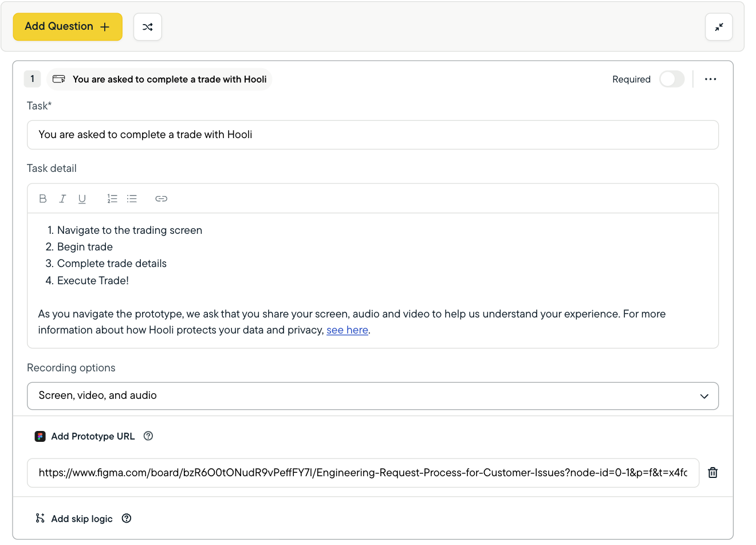The width and height of the screenshot is (756, 545).
Task: Open the "see here" privacy link
Action: [347, 330]
